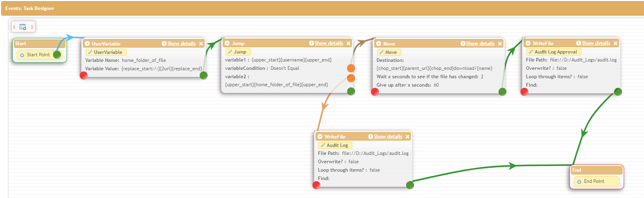The height and width of the screenshot is (198, 644).
Task: Show details of the Jump task
Action: pyautogui.click(x=329, y=43)
